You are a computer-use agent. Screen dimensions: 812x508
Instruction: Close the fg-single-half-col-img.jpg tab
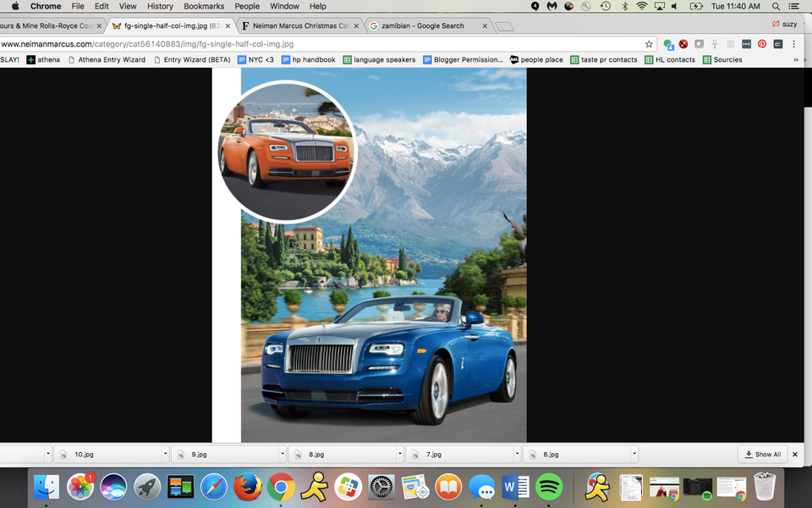coord(228,26)
